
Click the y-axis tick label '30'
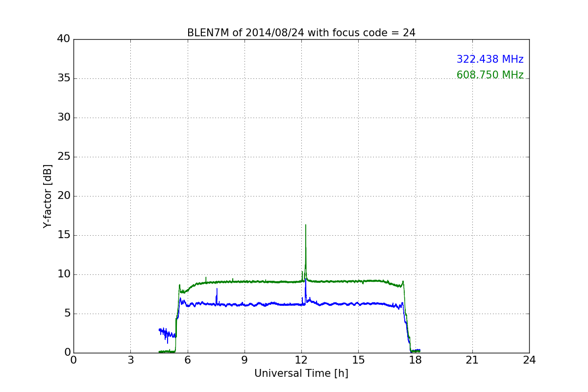pyautogui.click(x=64, y=118)
